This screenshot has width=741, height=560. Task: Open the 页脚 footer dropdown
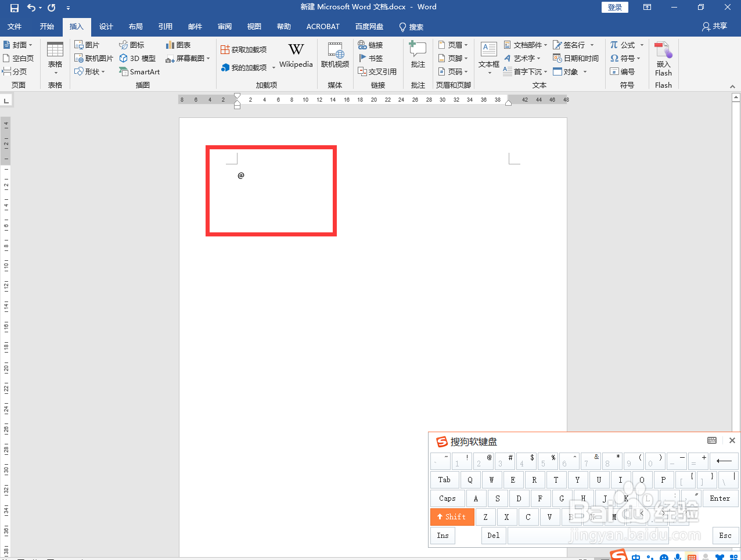point(453,58)
